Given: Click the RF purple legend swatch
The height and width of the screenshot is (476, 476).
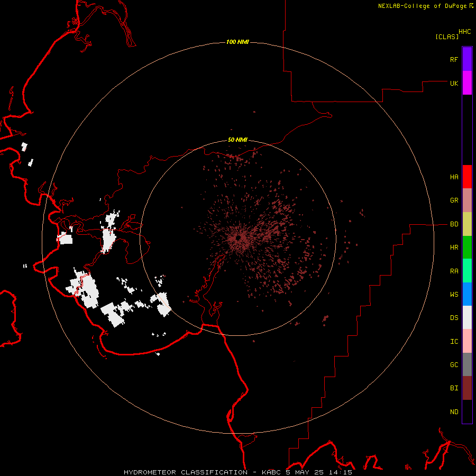Looking at the screenshot, I should coord(467,59).
